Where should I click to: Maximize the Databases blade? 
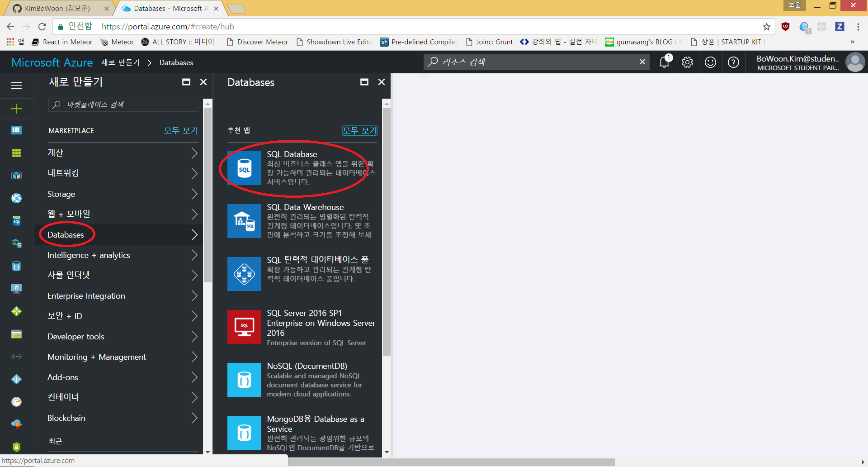[x=364, y=82]
